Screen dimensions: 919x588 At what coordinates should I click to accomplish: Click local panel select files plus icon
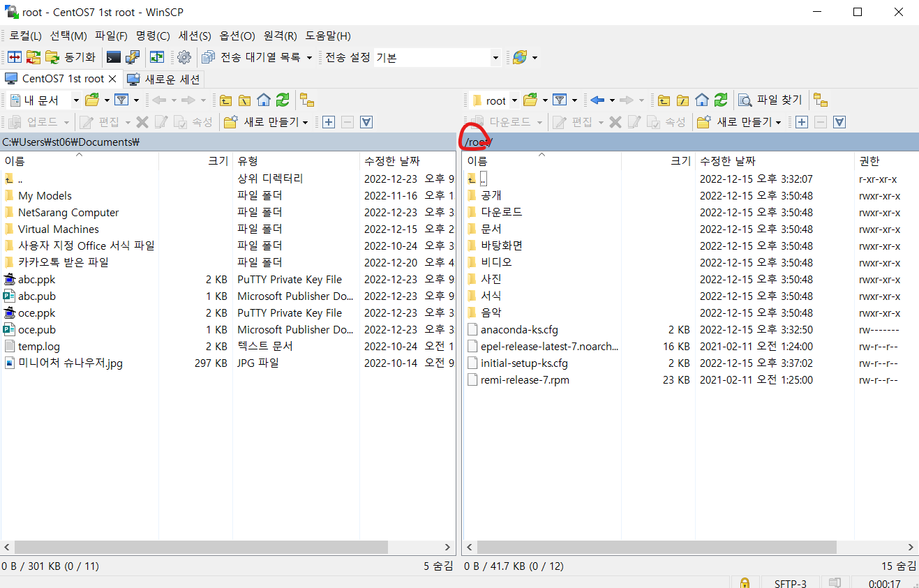(x=329, y=122)
